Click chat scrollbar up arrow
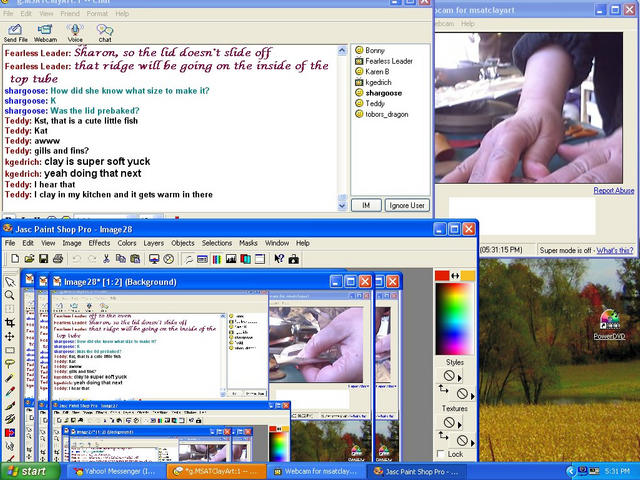This screenshot has height=480, width=640. point(342,51)
